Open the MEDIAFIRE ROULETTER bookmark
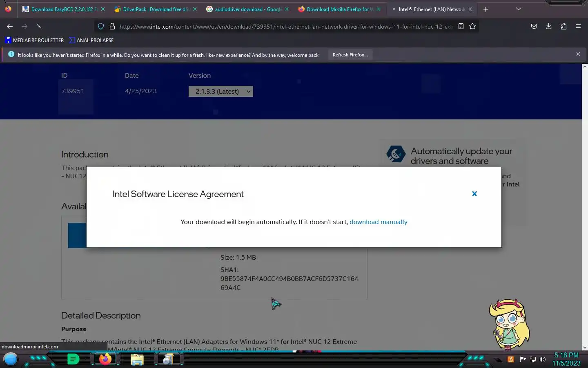Viewport: 588px width, 368px height. (34, 40)
